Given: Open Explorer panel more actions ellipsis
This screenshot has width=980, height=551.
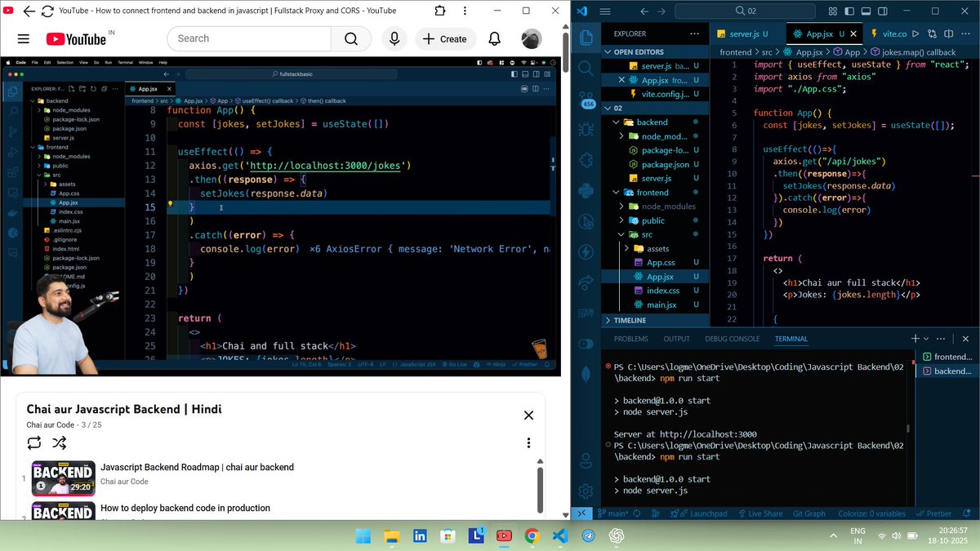Looking at the screenshot, I should pos(694,33).
